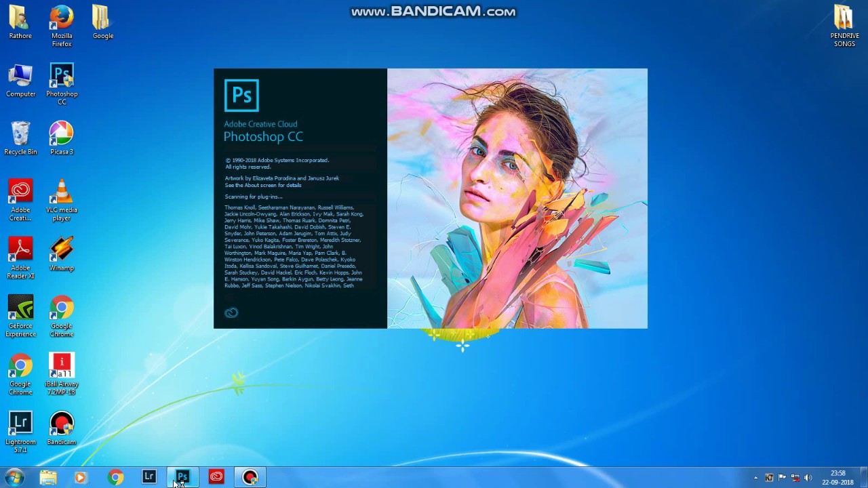Select the Photoshop taskbar button
The width and height of the screenshot is (868, 488).
pyautogui.click(x=182, y=477)
